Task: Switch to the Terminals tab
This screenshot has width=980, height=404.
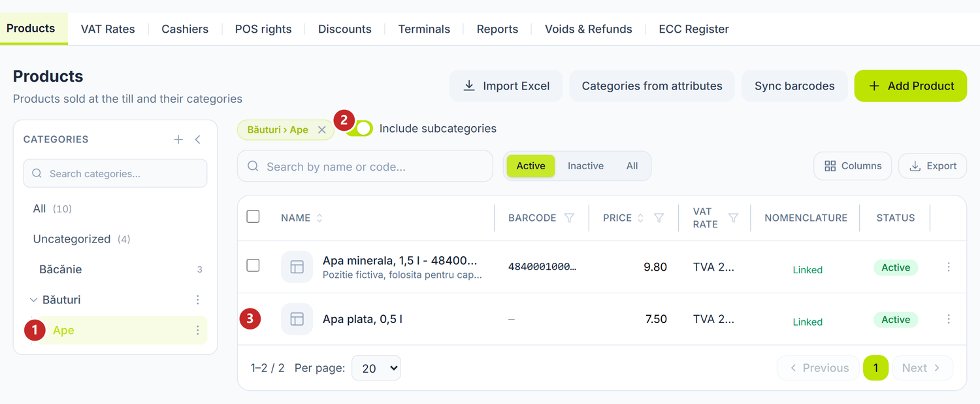Action: click(x=424, y=29)
